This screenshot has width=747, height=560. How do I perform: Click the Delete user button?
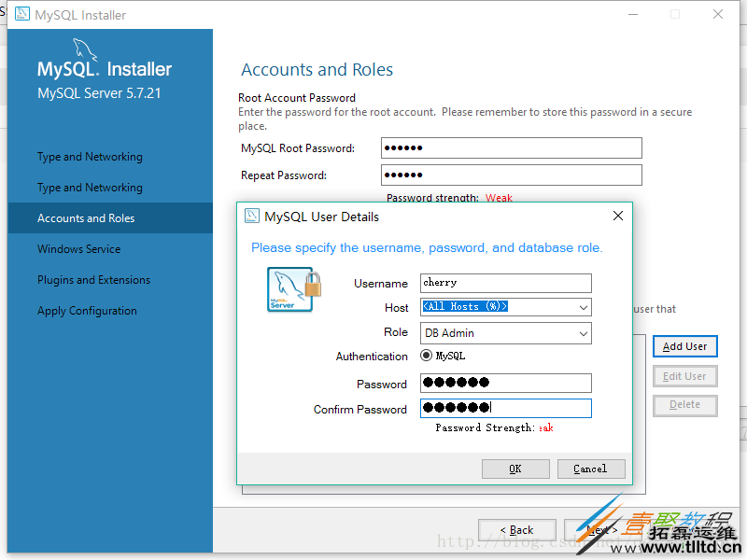[684, 404]
